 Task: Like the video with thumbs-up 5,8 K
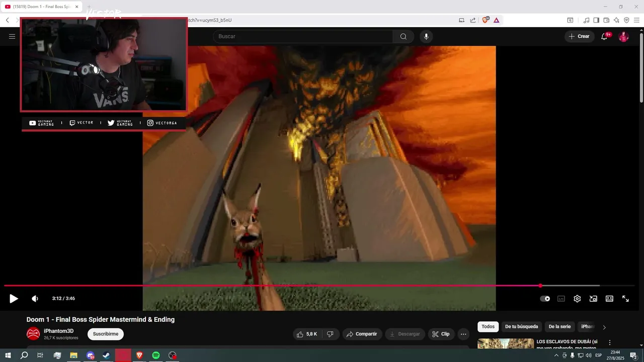(307, 334)
